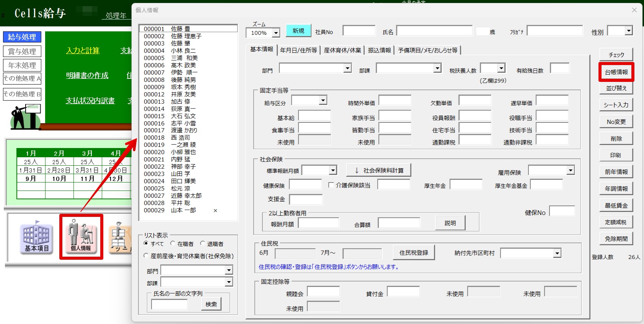Click the チェック button
This screenshot has width=644, height=324.
(x=616, y=55)
